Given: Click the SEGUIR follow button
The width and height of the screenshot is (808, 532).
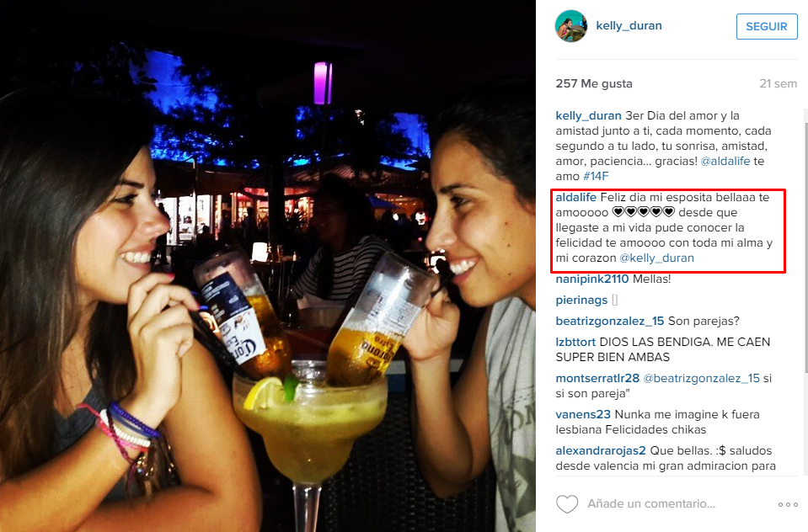Looking at the screenshot, I should [x=767, y=26].
